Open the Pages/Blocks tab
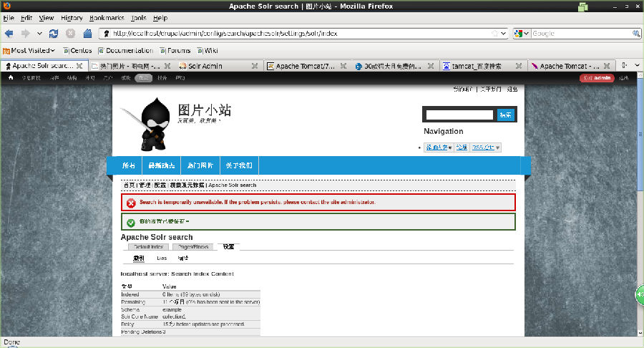This screenshot has width=644, height=348. coord(193,247)
